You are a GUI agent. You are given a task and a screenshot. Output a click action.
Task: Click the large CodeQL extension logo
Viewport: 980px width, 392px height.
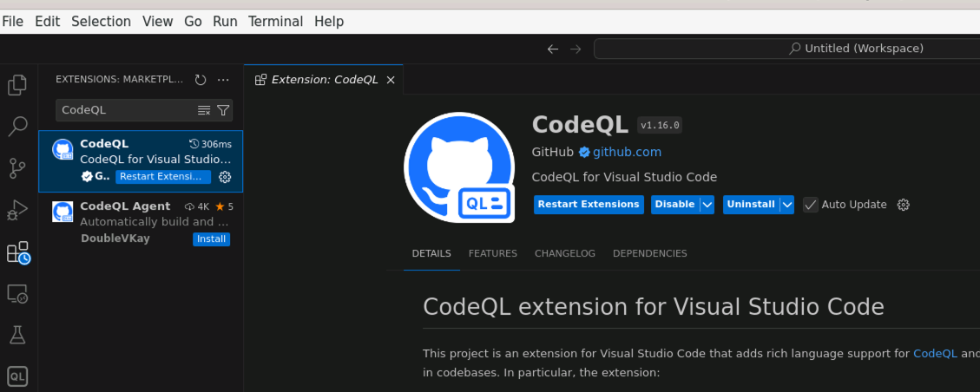click(x=459, y=167)
